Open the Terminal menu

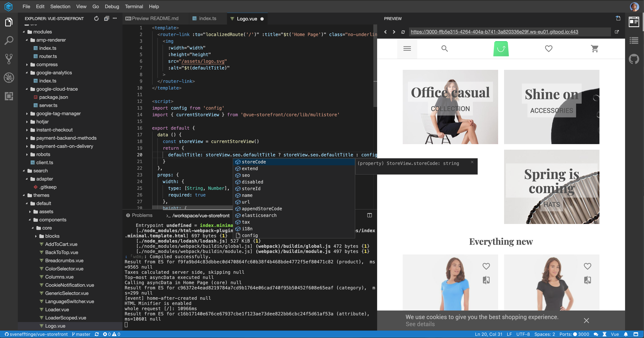pyautogui.click(x=134, y=6)
